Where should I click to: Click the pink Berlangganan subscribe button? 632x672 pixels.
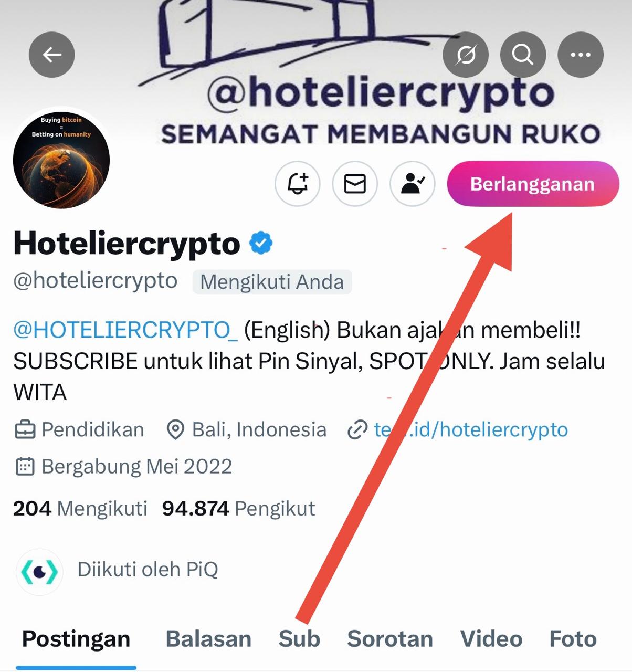tap(533, 184)
